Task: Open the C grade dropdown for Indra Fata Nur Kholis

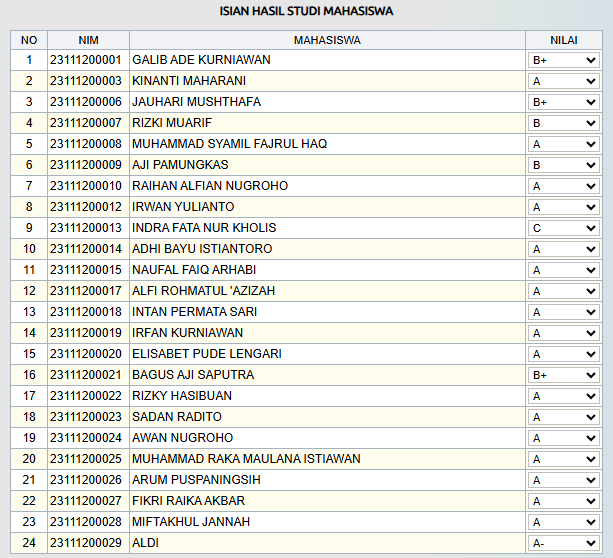Action: (563, 228)
